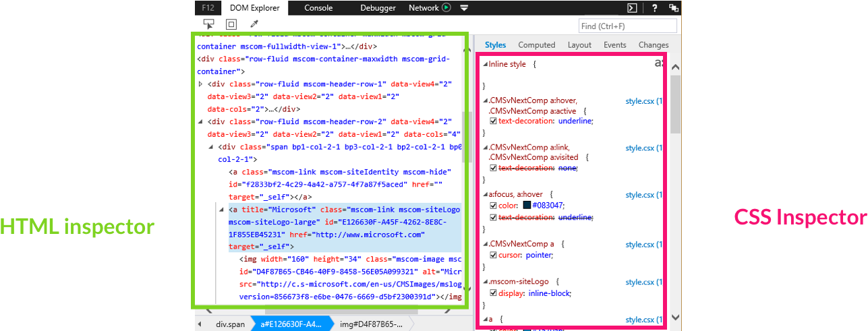The height and width of the screenshot is (331, 868).
Task: Click the green Network play icon
Action: tap(446, 8)
